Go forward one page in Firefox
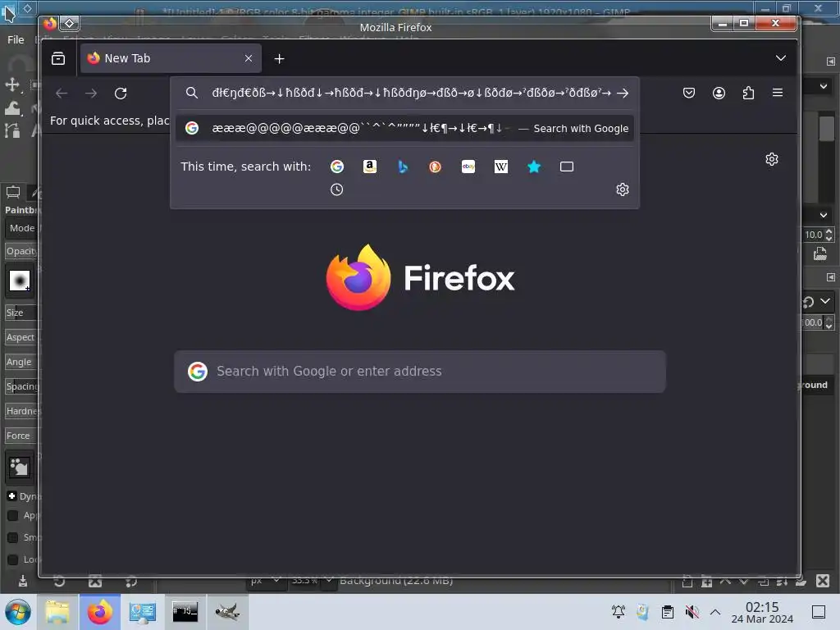 click(91, 94)
